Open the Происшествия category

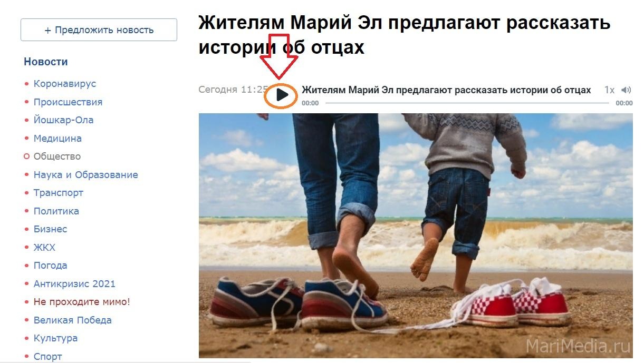(68, 102)
